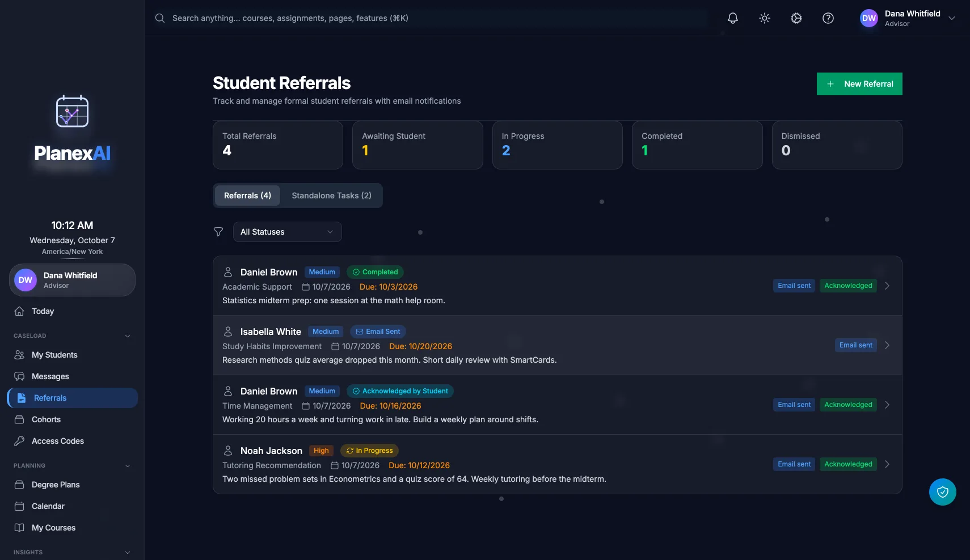Click the Noah Jackson person icon
This screenshot has width=970, height=560.
pos(228,451)
